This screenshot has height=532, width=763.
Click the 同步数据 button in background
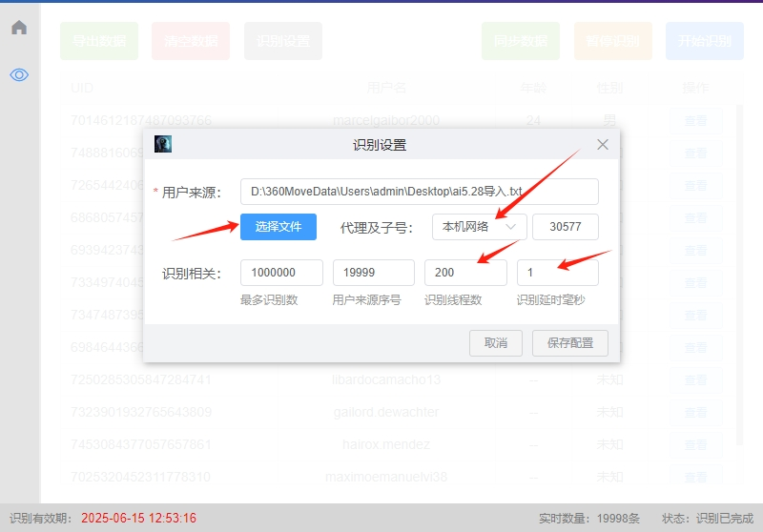tap(521, 41)
